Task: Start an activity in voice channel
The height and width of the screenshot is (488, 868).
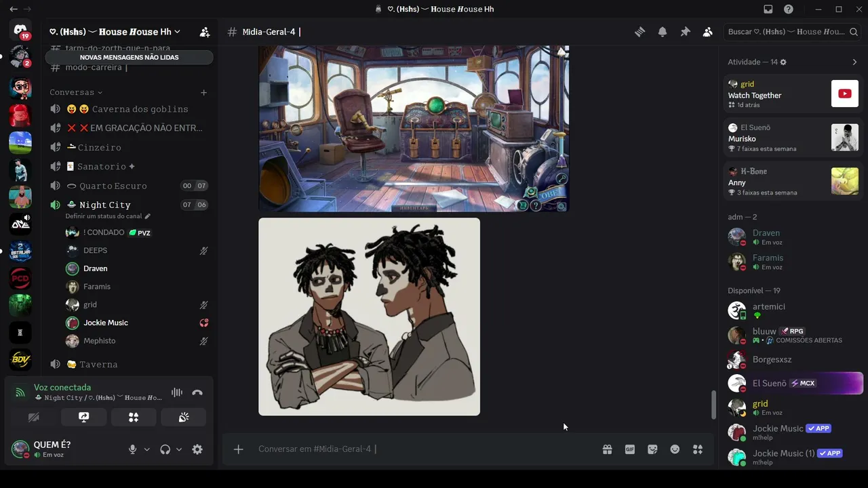Action: point(134,418)
